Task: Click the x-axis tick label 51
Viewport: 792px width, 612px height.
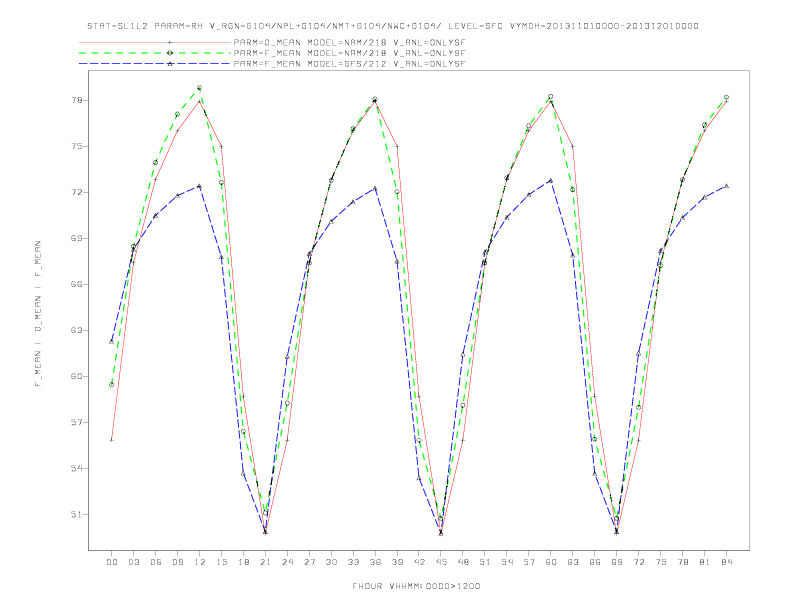Action: point(485,562)
